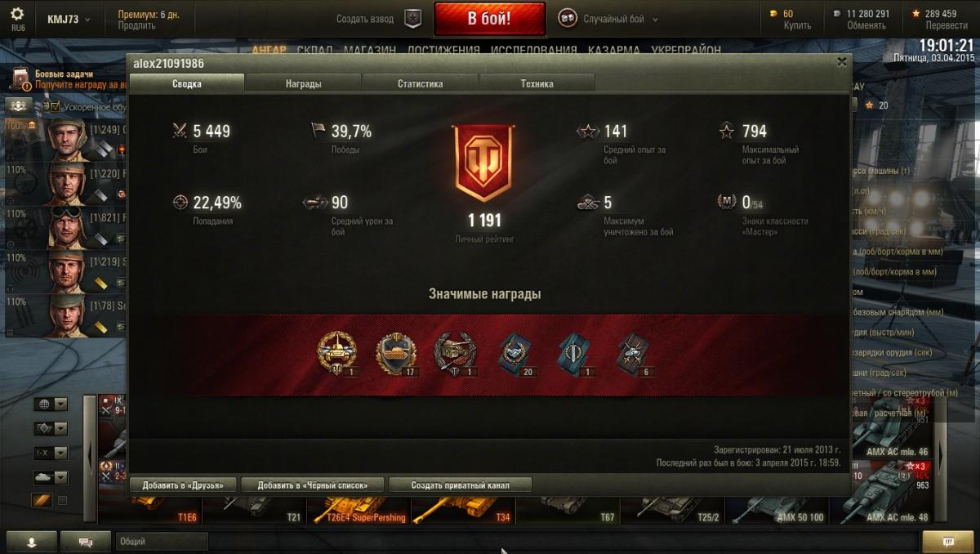Open the chat channels icon at bottom left
The image size is (980, 554).
(86, 542)
